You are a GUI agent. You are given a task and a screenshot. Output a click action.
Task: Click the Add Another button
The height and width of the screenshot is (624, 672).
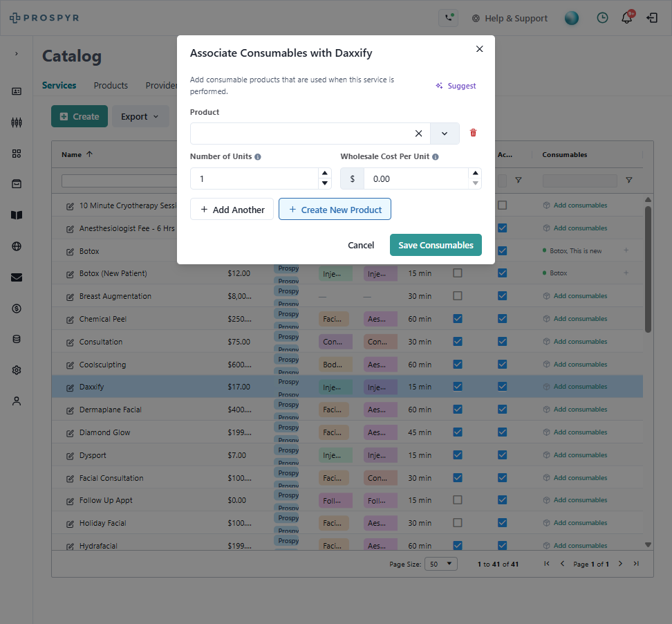(x=232, y=210)
